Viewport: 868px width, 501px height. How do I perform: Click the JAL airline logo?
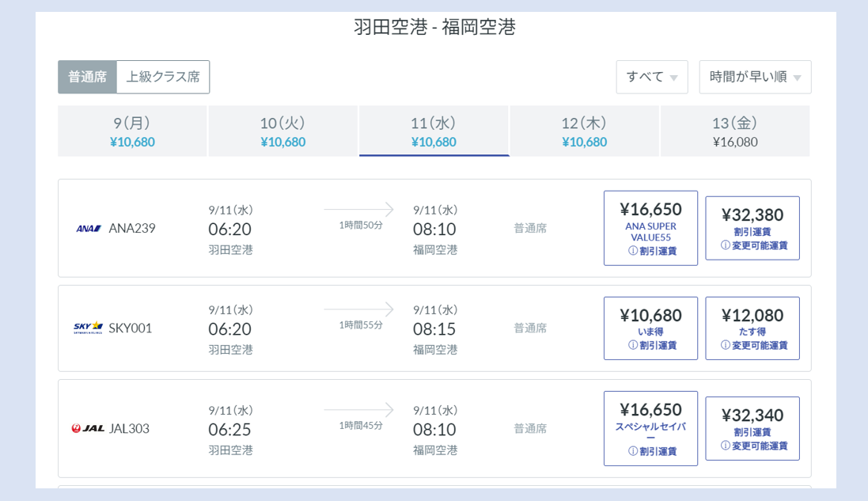click(x=88, y=428)
